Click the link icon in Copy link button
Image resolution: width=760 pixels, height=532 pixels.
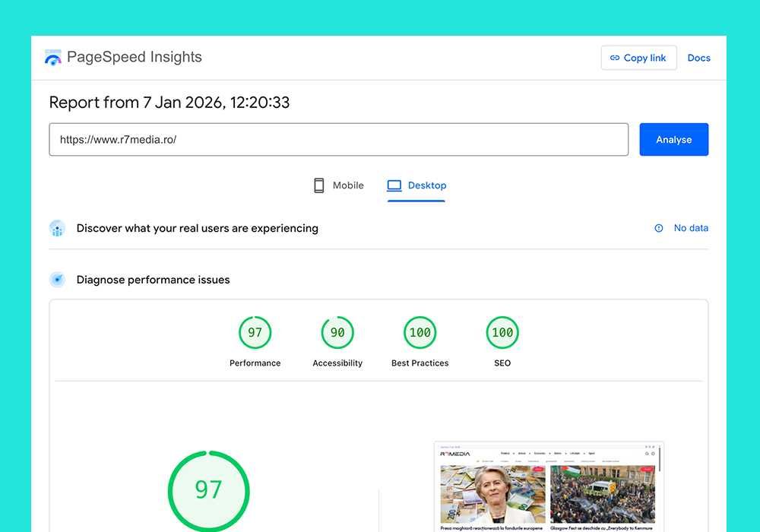pyautogui.click(x=615, y=58)
